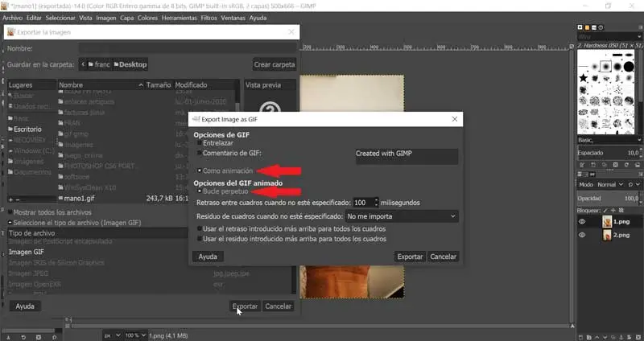Click the Nombre file name field
Screen dimensions: 644x341
pos(188,48)
